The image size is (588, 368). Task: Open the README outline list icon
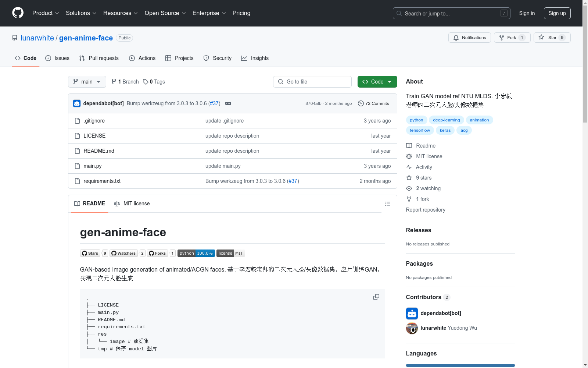387,204
